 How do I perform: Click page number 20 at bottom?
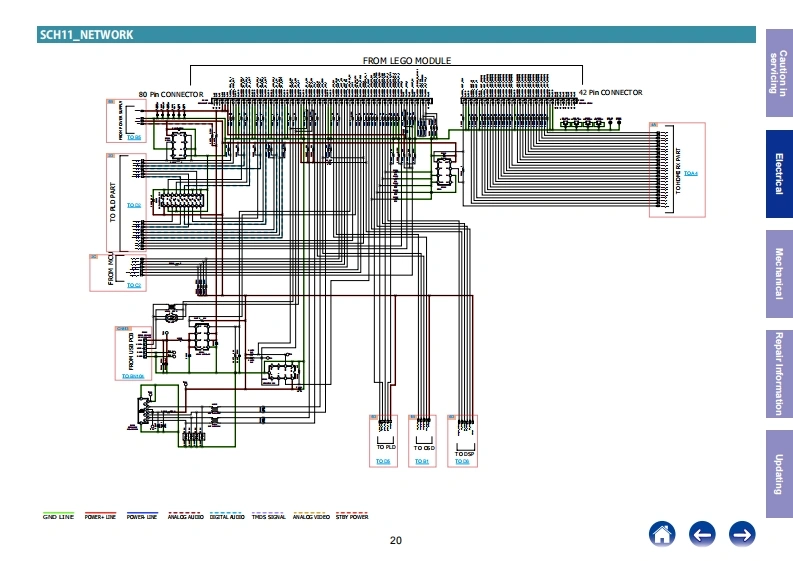pyautogui.click(x=395, y=540)
